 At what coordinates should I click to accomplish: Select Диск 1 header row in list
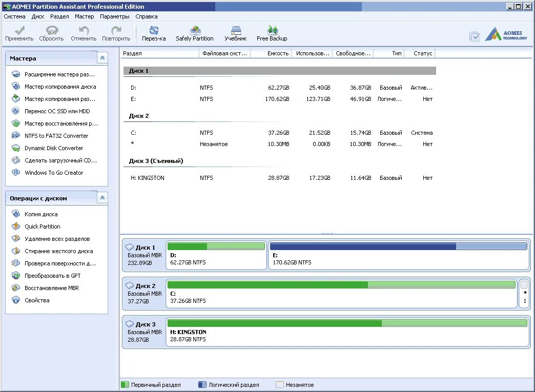pos(279,71)
